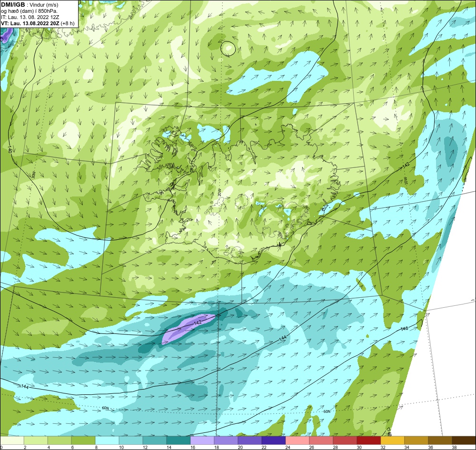Click the 30W longitude label west of Iceland

(x=33, y=175)
